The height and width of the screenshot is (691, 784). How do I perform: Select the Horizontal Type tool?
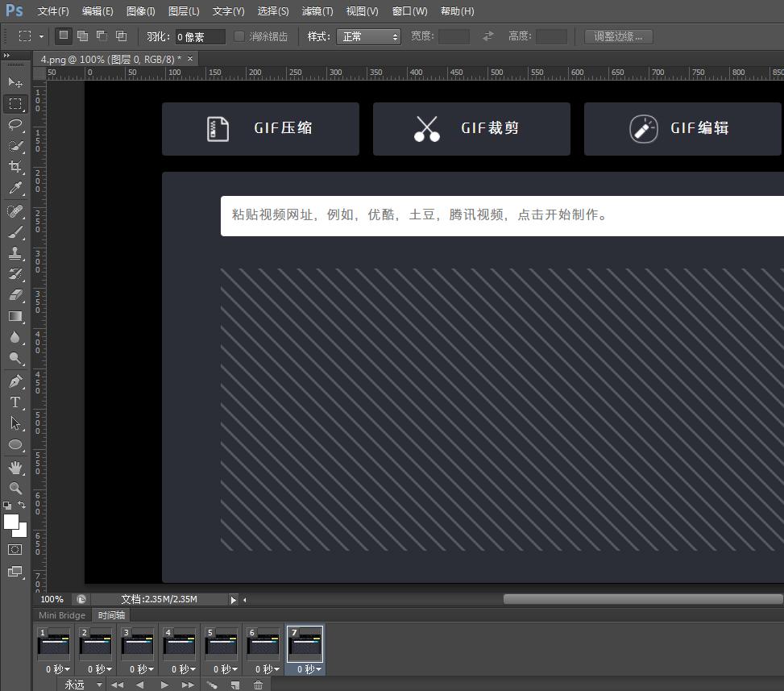click(15, 402)
